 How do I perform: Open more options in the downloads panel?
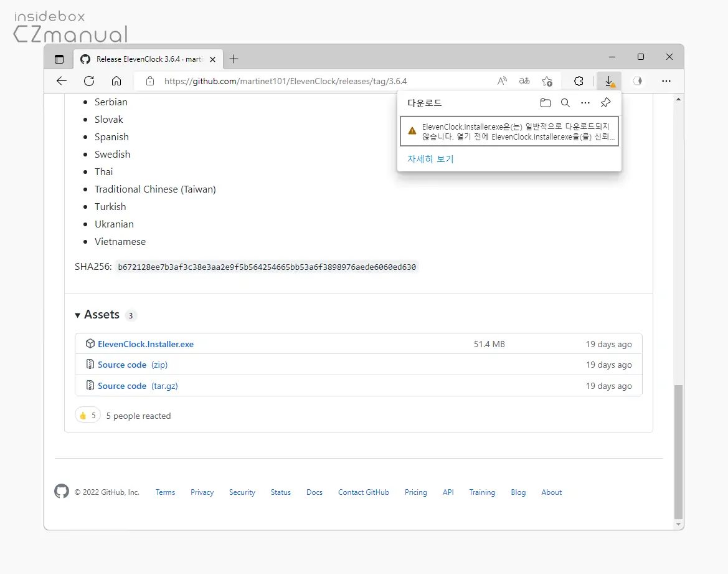585,103
